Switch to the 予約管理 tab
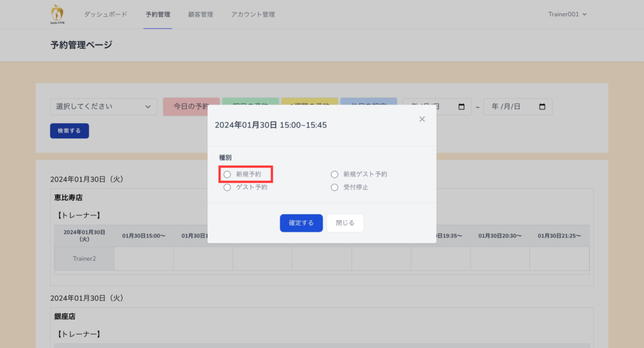This screenshot has height=348, width=644. click(157, 14)
